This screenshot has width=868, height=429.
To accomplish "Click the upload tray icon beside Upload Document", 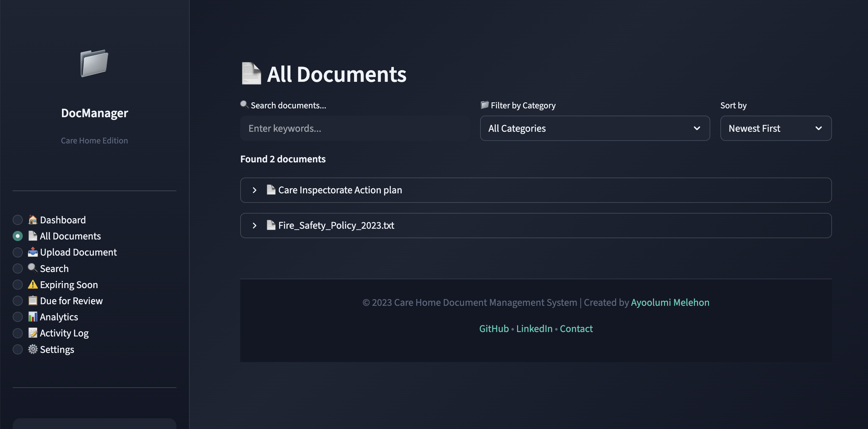I will click(x=33, y=252).
